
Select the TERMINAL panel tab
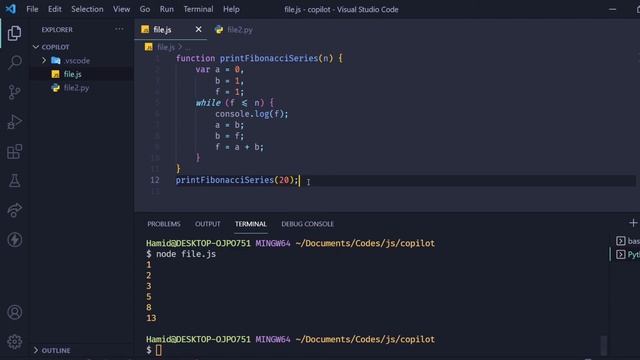251,224
